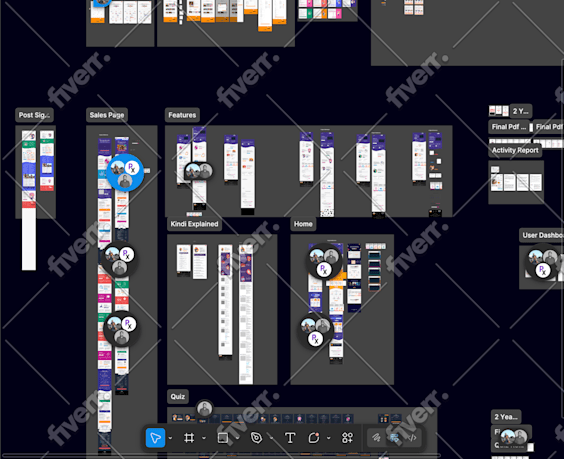Select the Quiz section label
The height and width of the screenshot is (459, 564).
click(x=178, y=396)
